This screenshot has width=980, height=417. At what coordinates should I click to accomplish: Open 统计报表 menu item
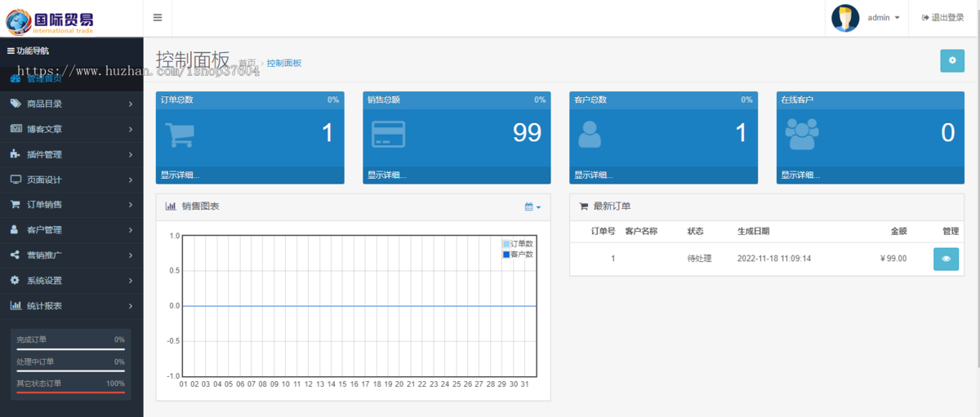point(72,306)
